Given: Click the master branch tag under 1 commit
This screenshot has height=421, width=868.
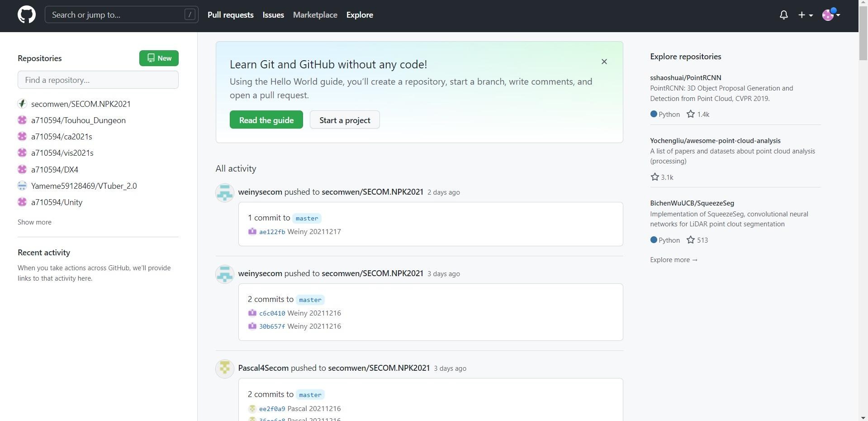Looking at the screenshot, I should click(x=307, y=218).
